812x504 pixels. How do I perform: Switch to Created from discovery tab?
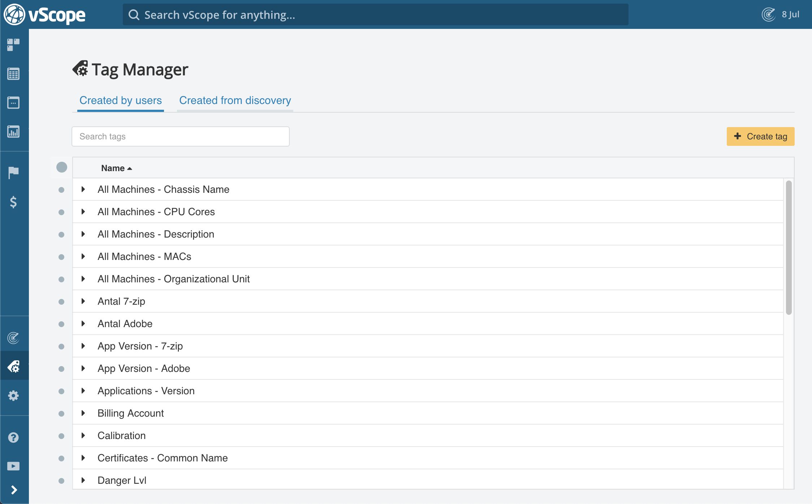point(235,100)
